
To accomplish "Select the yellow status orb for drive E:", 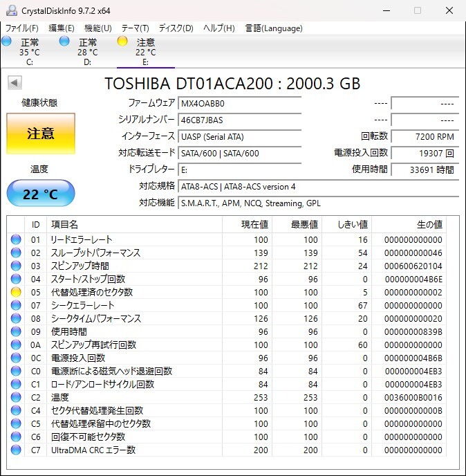I will 122,41.
